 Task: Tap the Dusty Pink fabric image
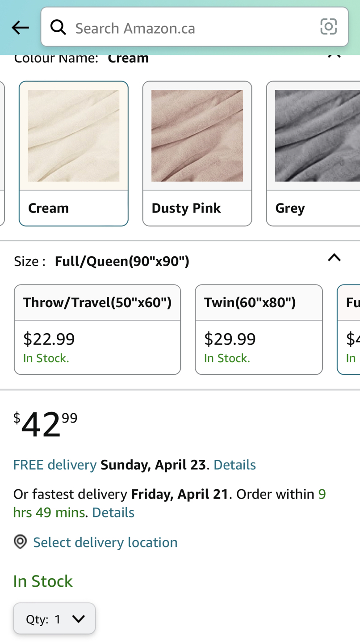pos(197,136)
